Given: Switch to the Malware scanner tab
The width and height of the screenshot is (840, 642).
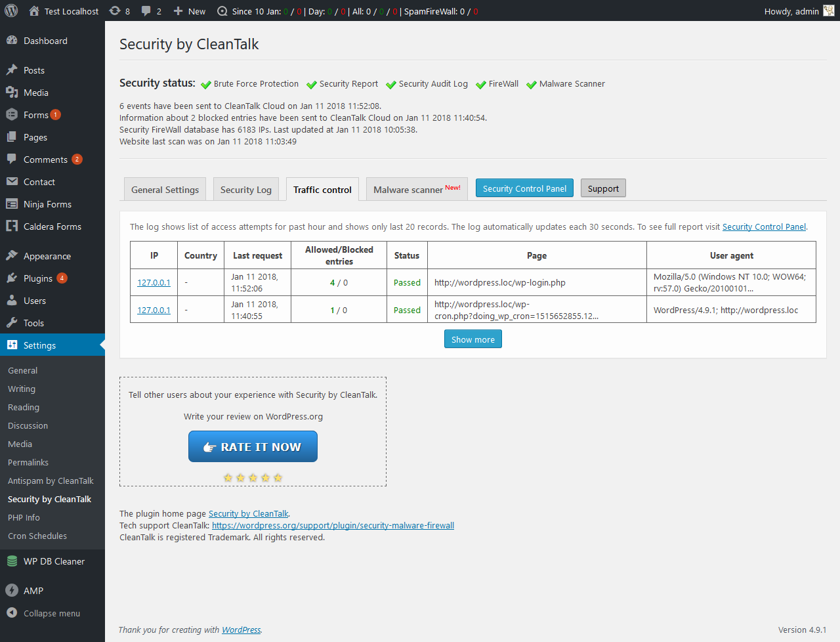Looking at the screenshot, I should [x=416, y=190].
